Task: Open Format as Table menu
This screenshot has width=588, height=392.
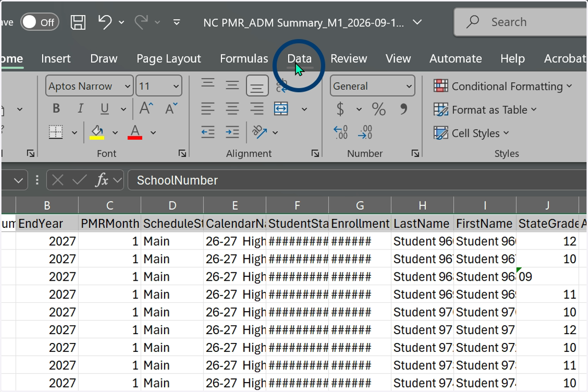Action: point(485,110)
